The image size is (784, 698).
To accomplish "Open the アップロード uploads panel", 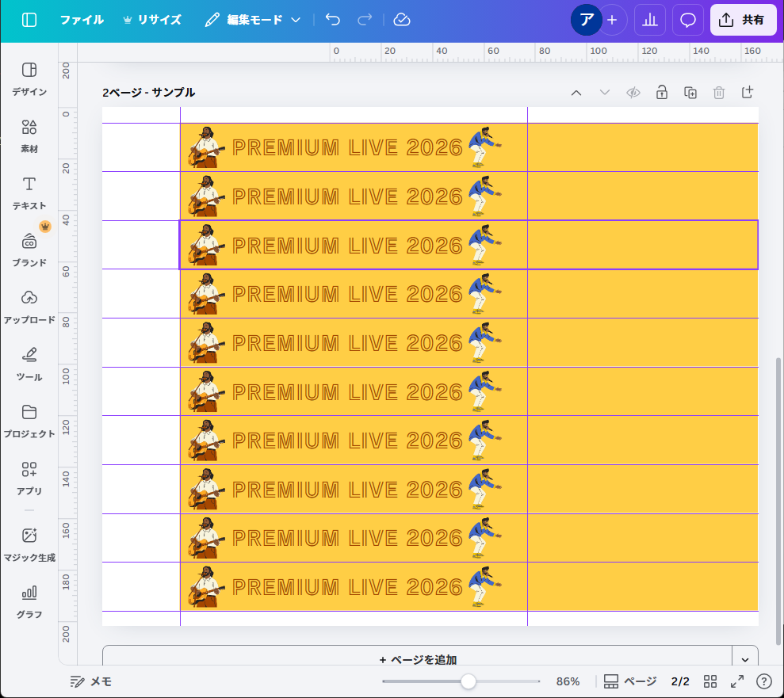I will coord(29,307).
